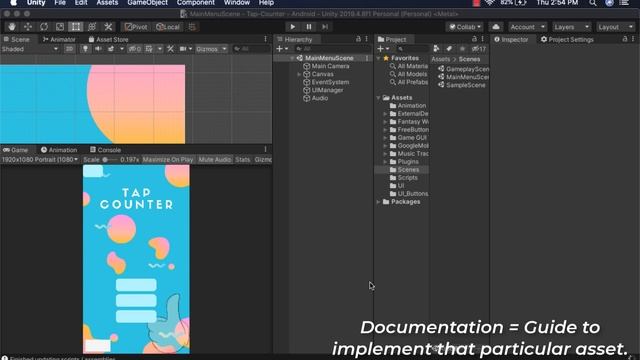This screenshot has width=640, height=360.
Task: Open the Layers dropdown
Action: pos(571,27)
